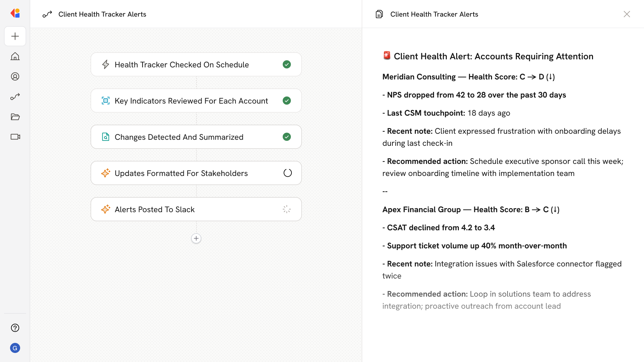This screenshot has width=644, height=362.
Task: Select the contacts icon in the left sidebar
Action: [x=15, y=76]
